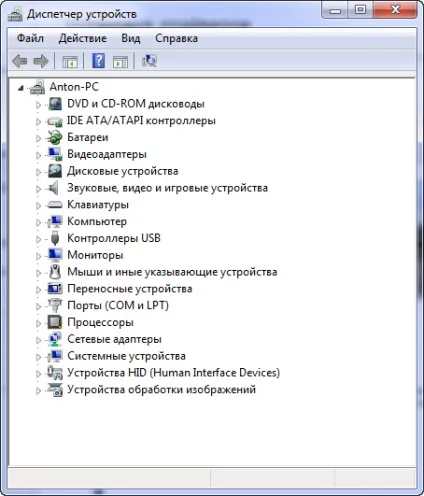Click the DVD и CD-ROM дисководы drive icon
This screenshot has width=424, height=496.
coord(55,104)
